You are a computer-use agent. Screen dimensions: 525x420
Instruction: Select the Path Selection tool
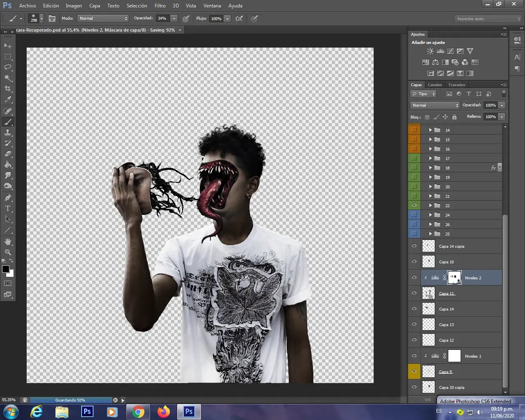(8, 219)
